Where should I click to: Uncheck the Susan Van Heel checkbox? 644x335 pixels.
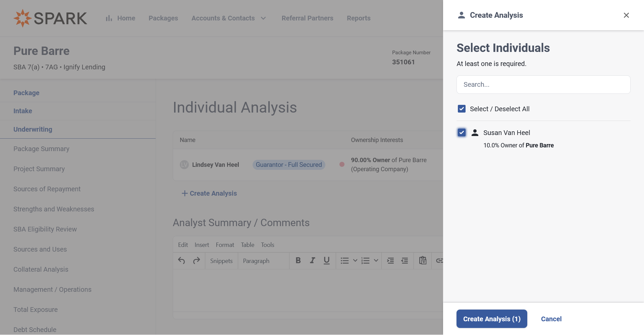point(462,133)
